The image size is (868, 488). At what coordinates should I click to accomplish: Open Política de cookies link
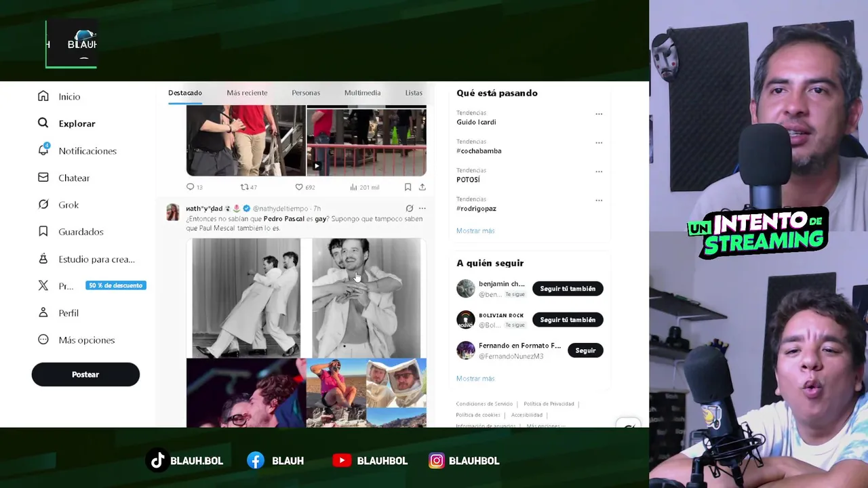(x=478, y=415)
